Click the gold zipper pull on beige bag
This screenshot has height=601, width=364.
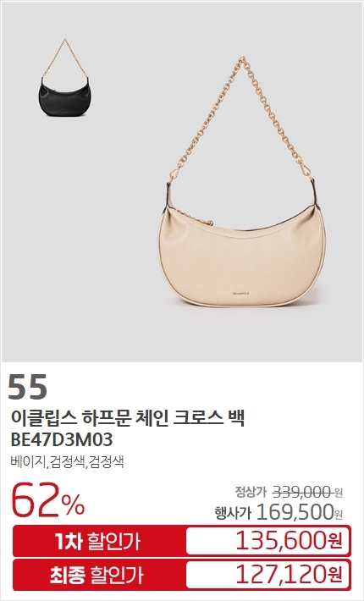(x=210, y=222)
